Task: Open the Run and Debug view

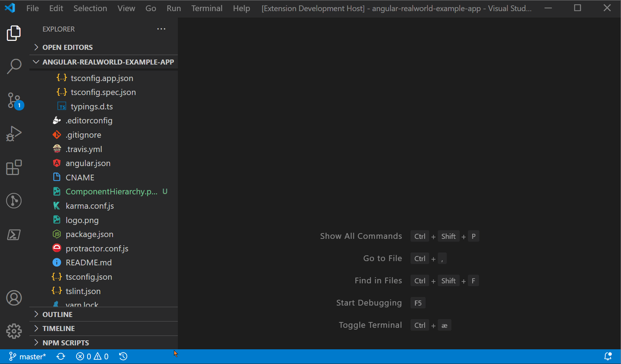Action: [x=14, y=134]
